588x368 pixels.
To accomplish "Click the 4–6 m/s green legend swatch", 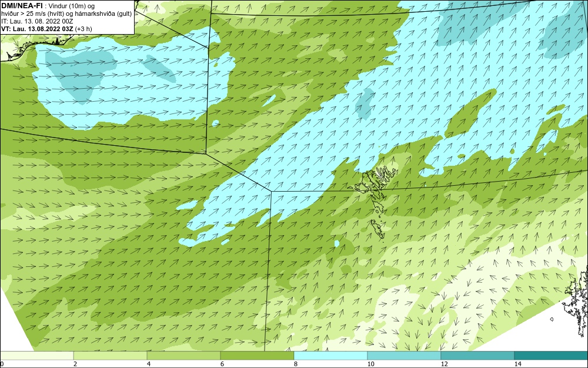I will (x=183, y=356).
